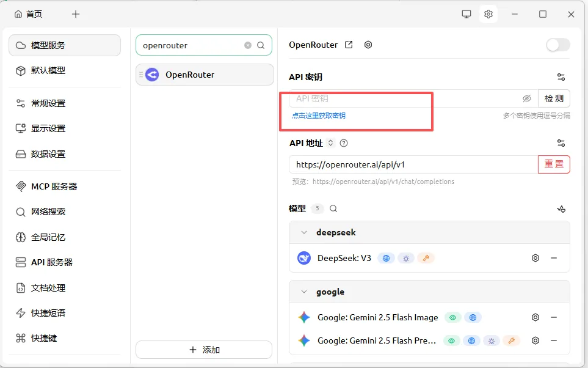
Task: Click the model count badge 5
Action: 318,208
